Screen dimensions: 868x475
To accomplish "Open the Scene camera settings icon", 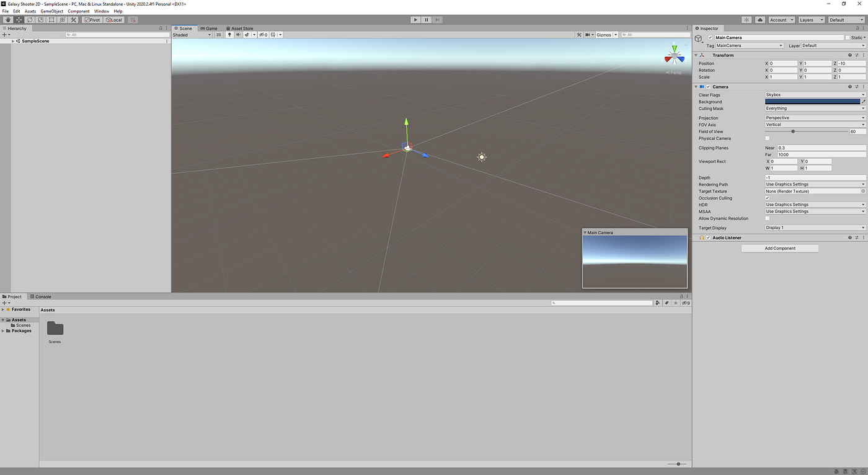I will 588,35.
